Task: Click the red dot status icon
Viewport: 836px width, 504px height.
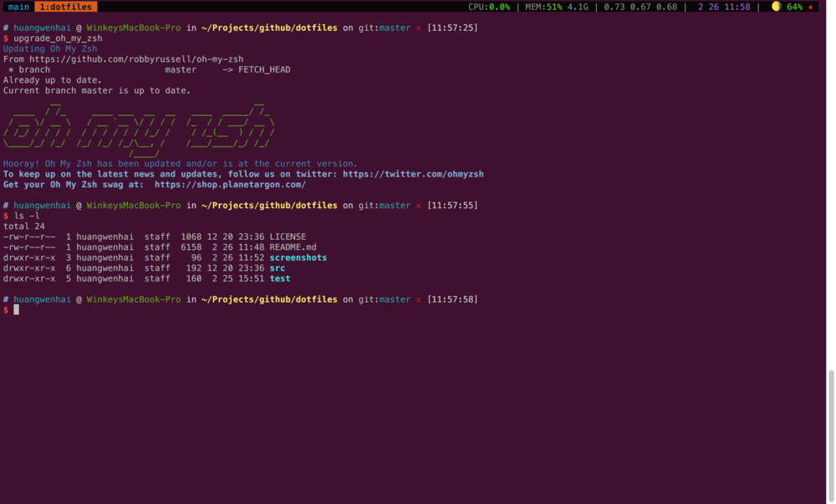Action: pos(810,8)
